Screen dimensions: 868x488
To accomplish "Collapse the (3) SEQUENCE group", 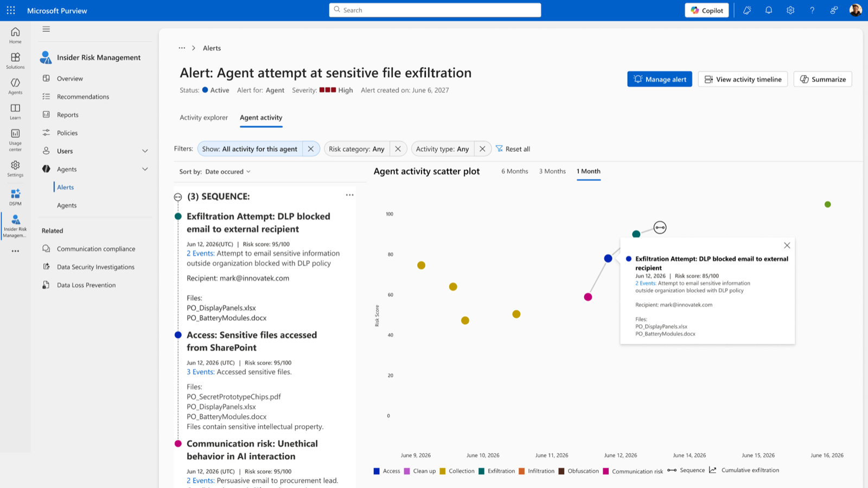I will pyautogui.click(x=178, y=197).
